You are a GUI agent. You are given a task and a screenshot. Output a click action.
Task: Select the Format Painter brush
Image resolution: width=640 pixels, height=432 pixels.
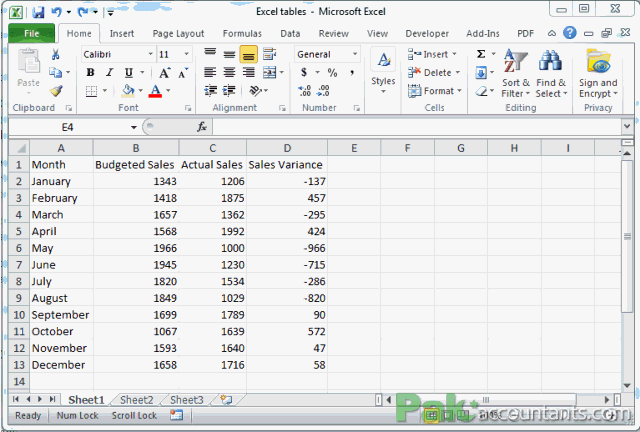pos(56,90)
